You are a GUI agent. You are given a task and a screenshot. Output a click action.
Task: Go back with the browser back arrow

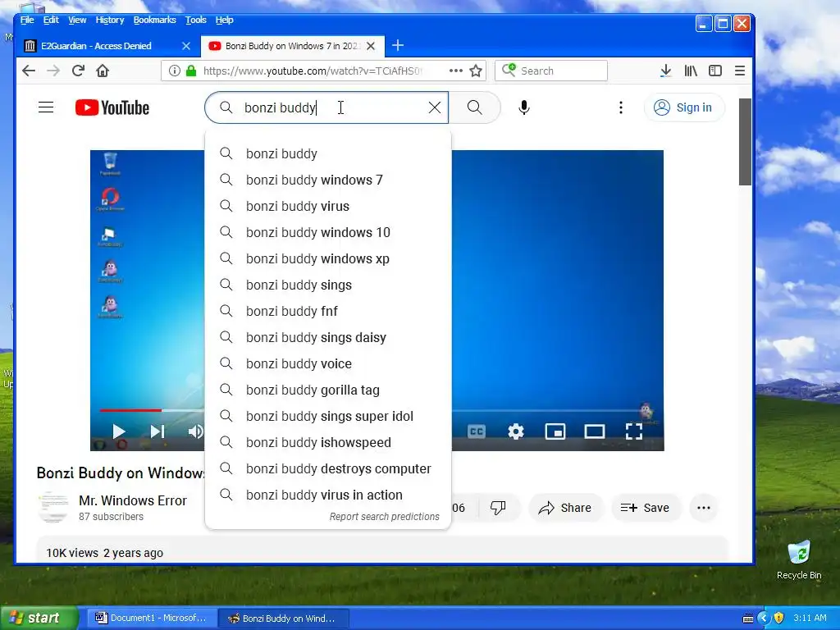coord(29,71)
